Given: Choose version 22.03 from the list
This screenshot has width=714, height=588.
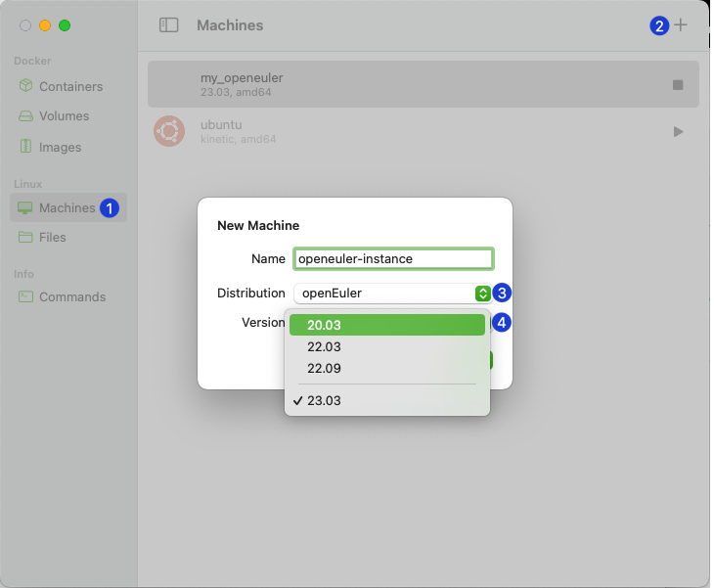Looking at the screenshot, I should coord(387,346).
